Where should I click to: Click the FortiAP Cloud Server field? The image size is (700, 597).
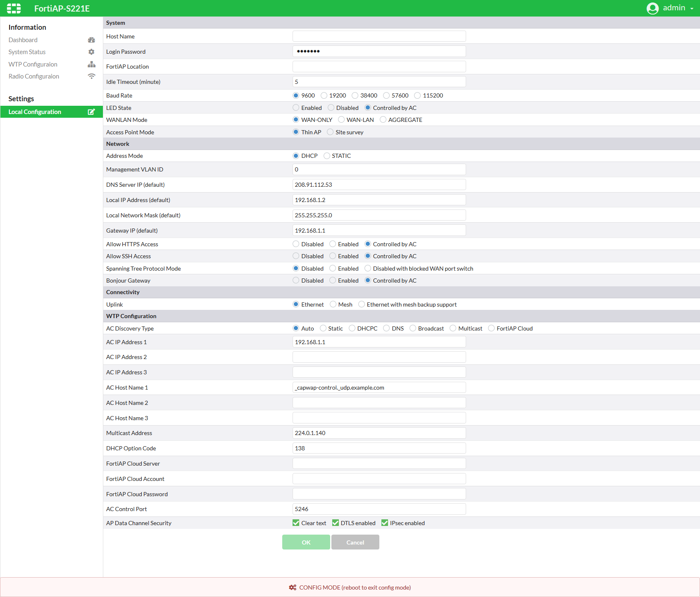coord(379,464)
